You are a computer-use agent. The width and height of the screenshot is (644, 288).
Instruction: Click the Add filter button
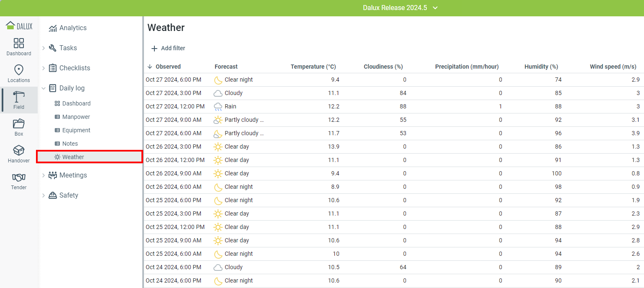click(x=168, y=48)
